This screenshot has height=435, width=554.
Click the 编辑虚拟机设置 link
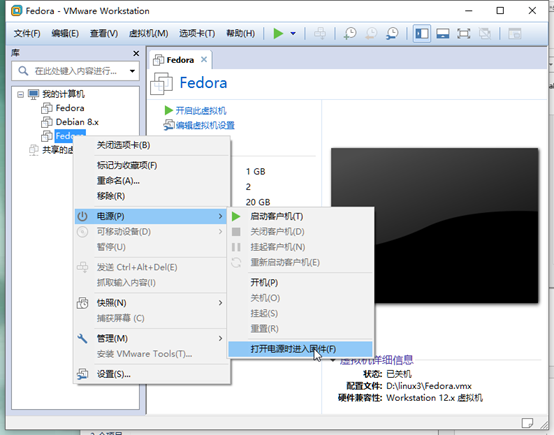(205, 125)
